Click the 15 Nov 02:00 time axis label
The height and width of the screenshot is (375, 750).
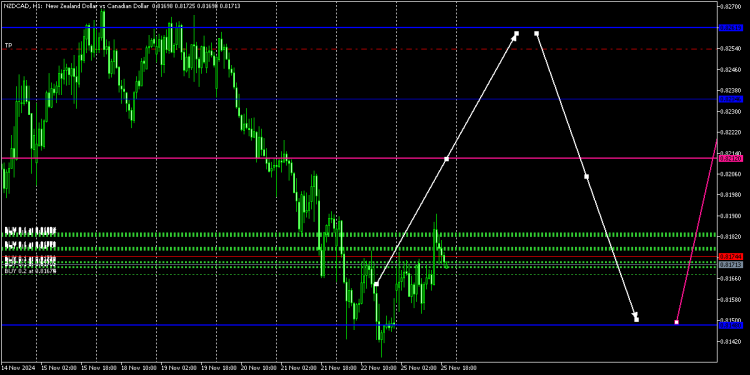[x=58, y=368]
